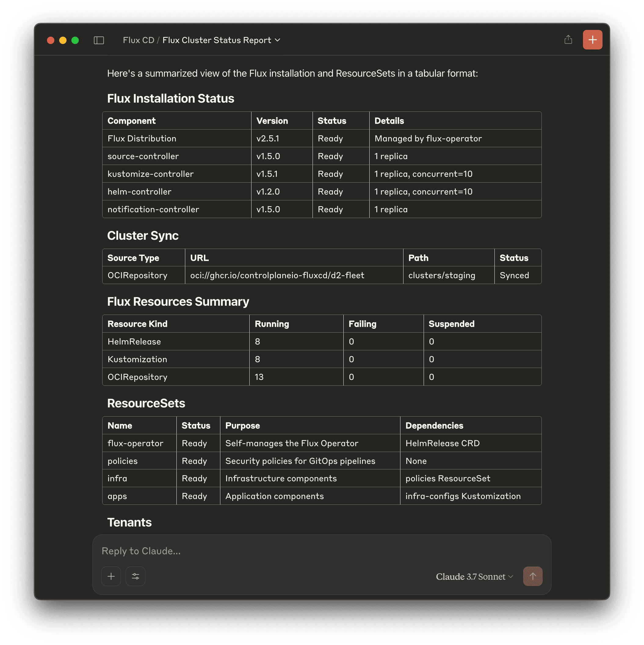The height and width of the screenshot is (645, 644).
Task: Toggle the sidebar panel icon
Action: click(99, 40)
